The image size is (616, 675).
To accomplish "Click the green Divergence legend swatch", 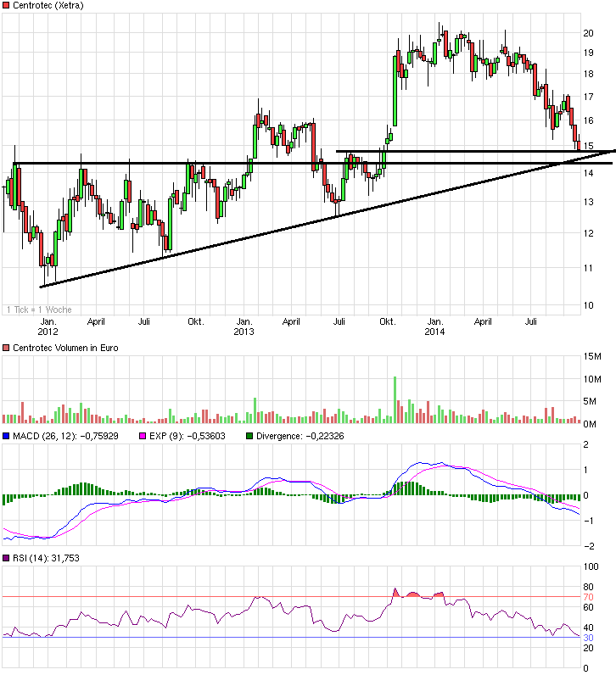I will (x=249, y=436).
